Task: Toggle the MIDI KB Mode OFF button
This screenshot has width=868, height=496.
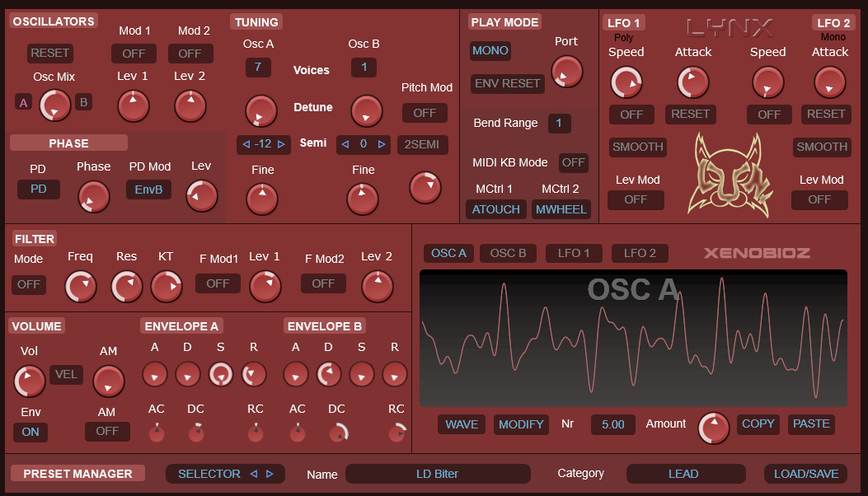Action: [574, 163]
